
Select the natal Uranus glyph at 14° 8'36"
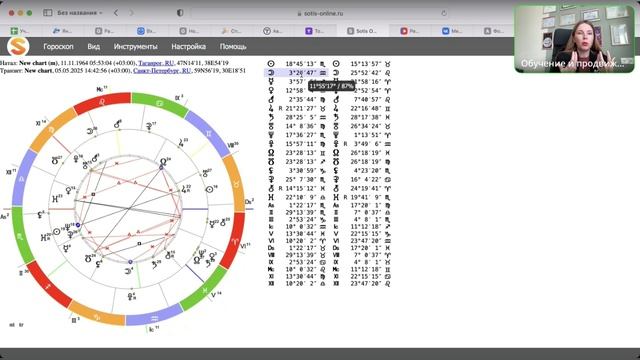pos(271,126)
